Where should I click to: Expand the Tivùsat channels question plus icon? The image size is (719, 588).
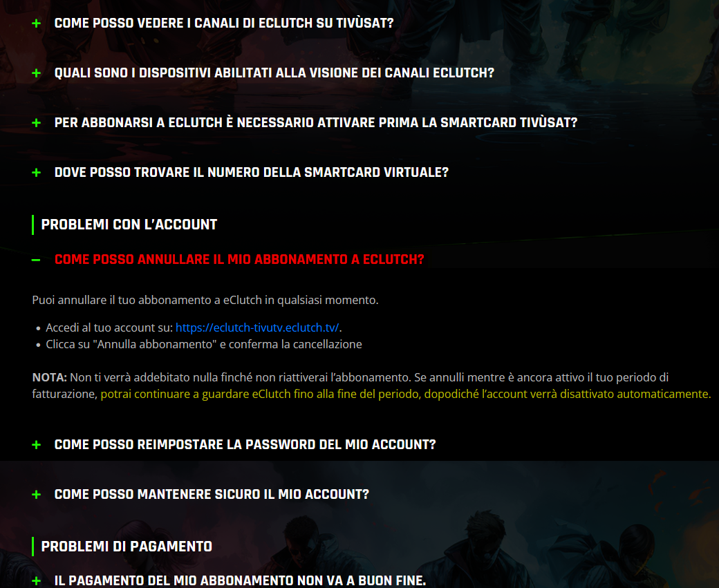coord(36,23)
